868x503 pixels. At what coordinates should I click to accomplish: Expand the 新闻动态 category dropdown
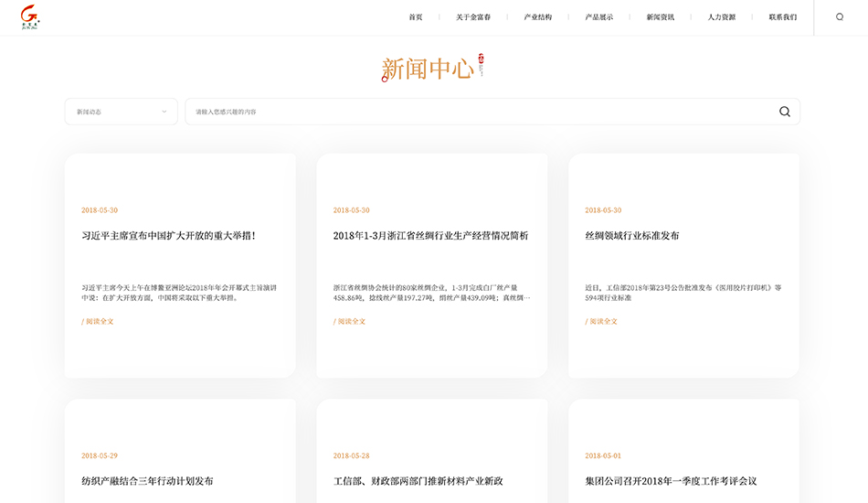[x=121, y=112]
